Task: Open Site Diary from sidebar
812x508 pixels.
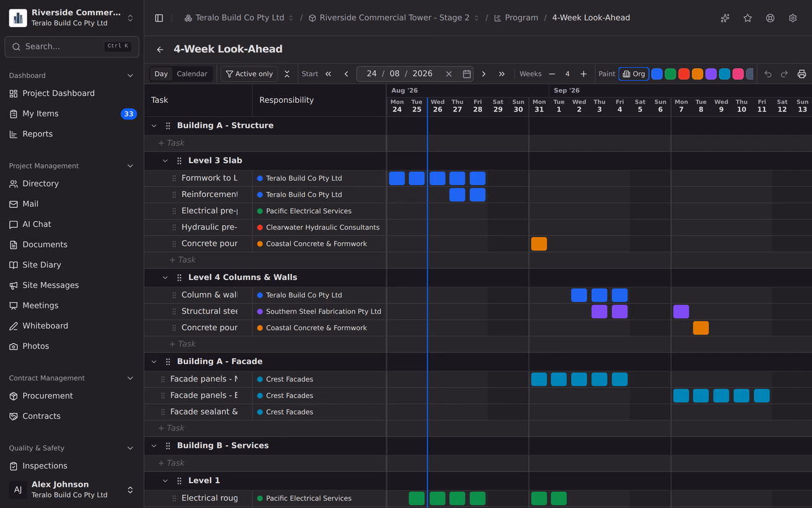Action: 72,265
